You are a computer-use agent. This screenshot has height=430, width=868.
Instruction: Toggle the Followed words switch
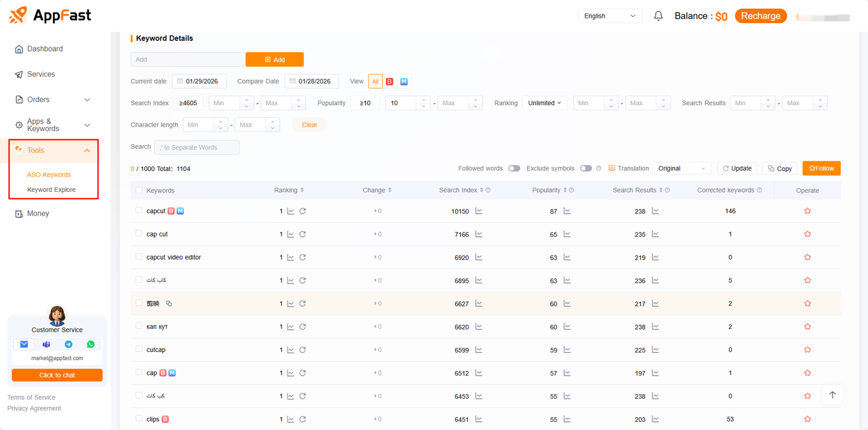[514, 168]
